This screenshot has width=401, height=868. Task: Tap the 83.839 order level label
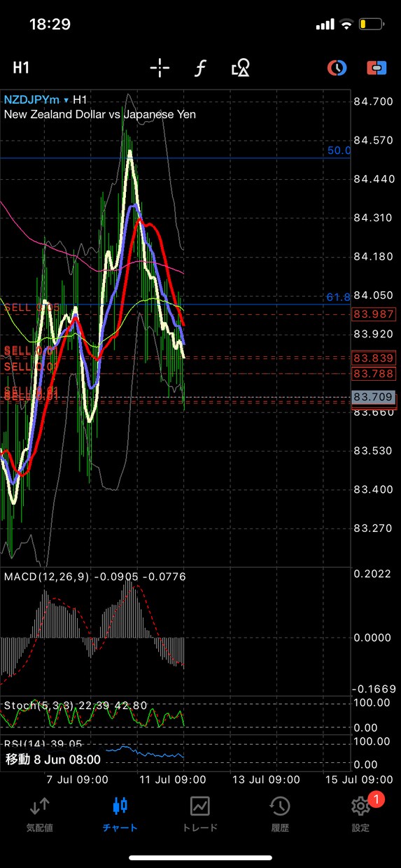click(374, 358)
